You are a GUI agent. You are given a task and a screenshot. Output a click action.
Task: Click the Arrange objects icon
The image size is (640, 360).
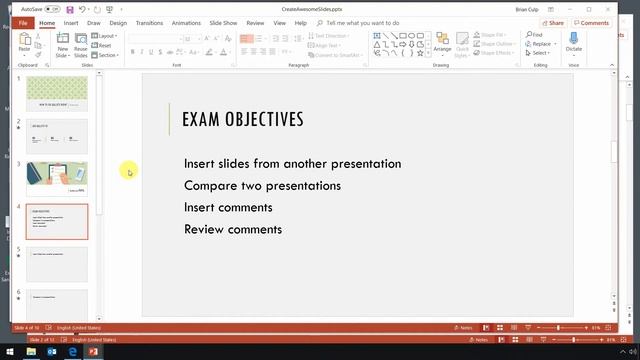[x=442, y=42]
